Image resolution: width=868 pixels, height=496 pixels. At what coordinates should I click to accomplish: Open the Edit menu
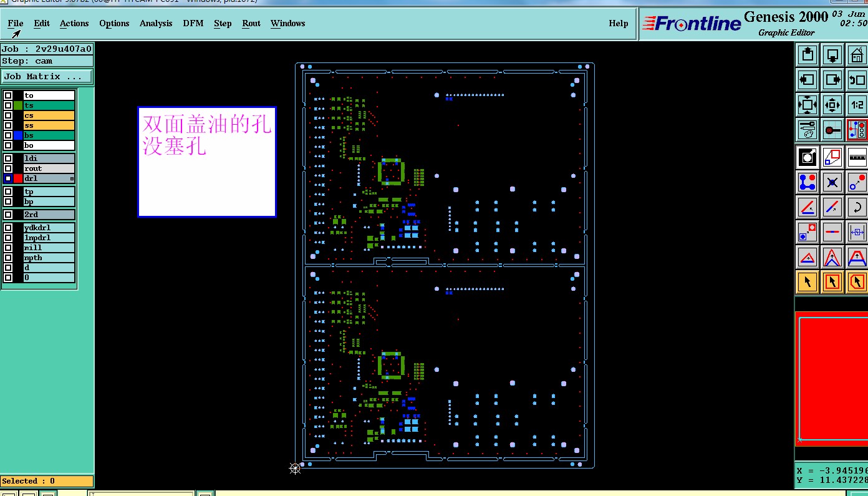coord(42,23)
